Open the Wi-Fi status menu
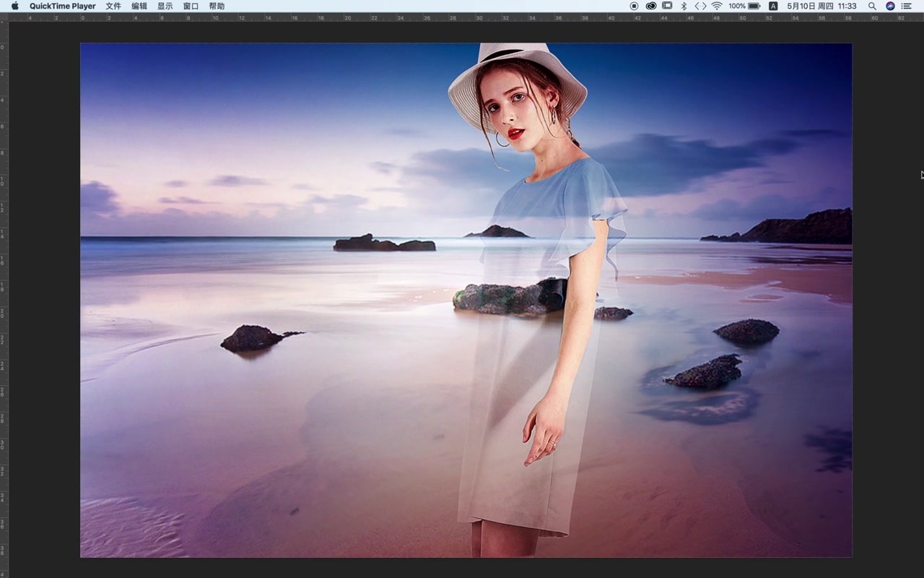The image size is (924, 578). (717, 6)
